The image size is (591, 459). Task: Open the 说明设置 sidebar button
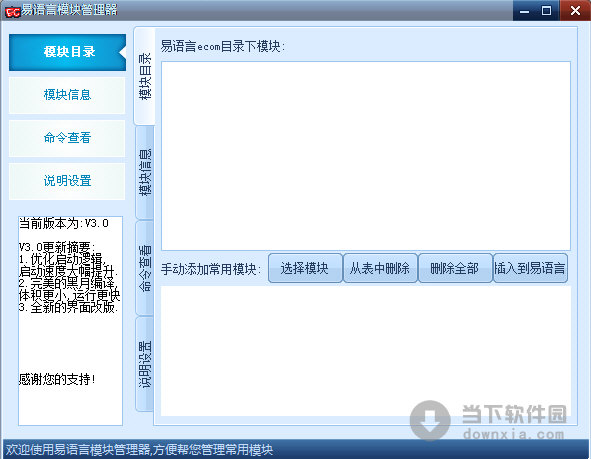67,181
